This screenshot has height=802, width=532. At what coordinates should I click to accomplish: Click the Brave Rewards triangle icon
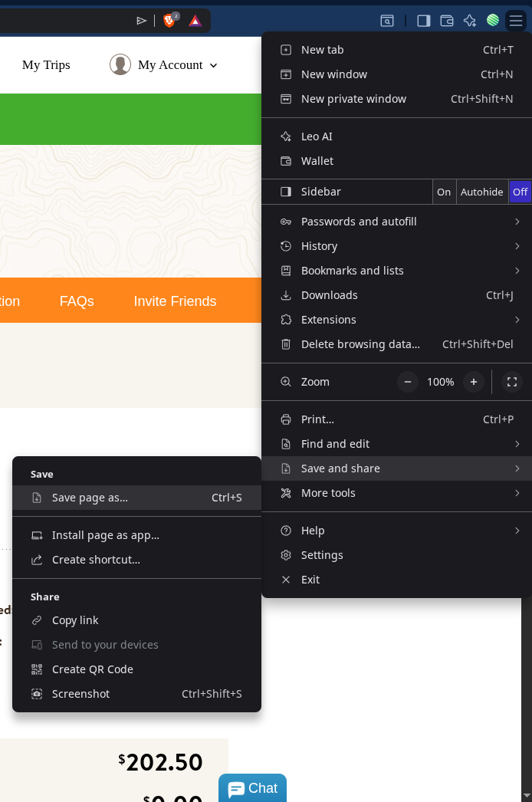click(195, 21)
